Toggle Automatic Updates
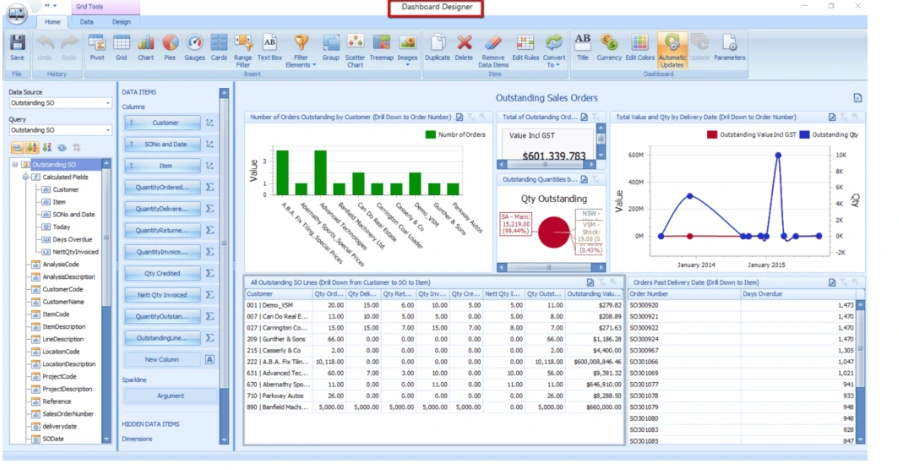899x470 pixels. click(672, 50)
